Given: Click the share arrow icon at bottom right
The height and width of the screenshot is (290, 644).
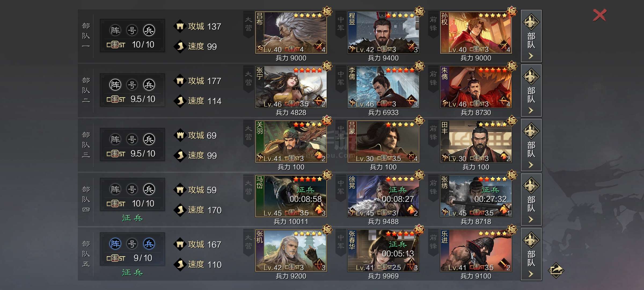Looking at the screenshot, I should (556, 270).
